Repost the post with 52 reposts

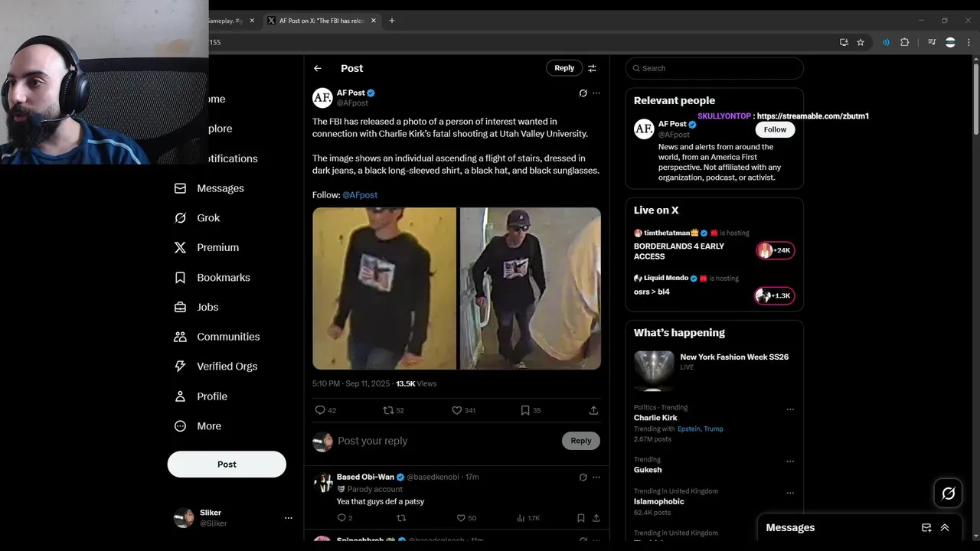click(x=388, y=410)
